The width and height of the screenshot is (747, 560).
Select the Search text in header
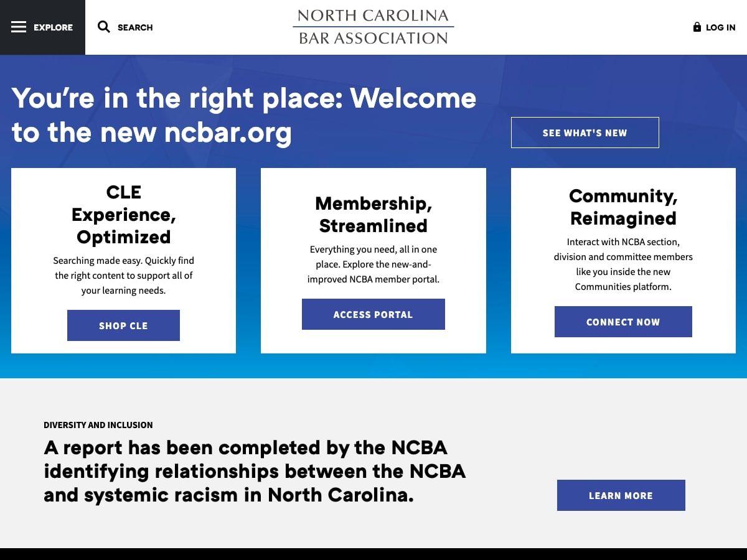coord(135,27)
